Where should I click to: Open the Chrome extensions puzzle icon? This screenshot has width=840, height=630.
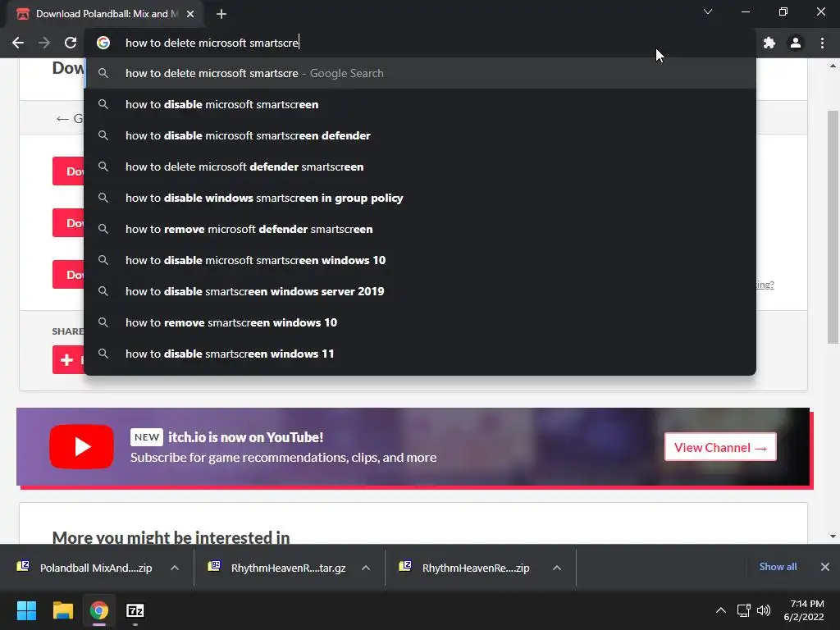click(x=769, y=43)
